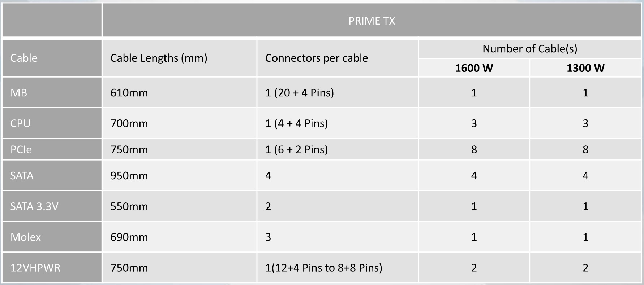644x285 pixels.
Task: Select the 12VHPWR row label
Action: tap(35, 268)
